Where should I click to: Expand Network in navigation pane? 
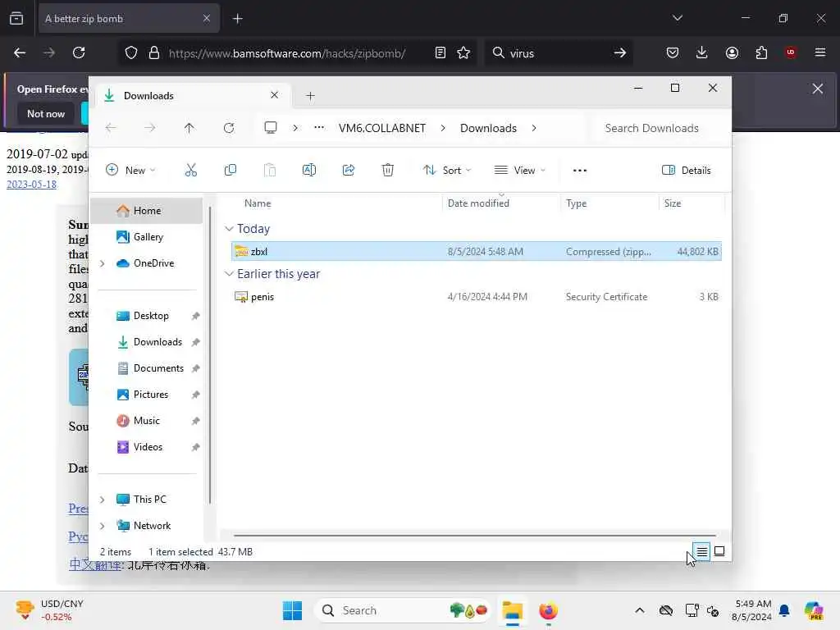pyautogui.click(x=103, y=526)
